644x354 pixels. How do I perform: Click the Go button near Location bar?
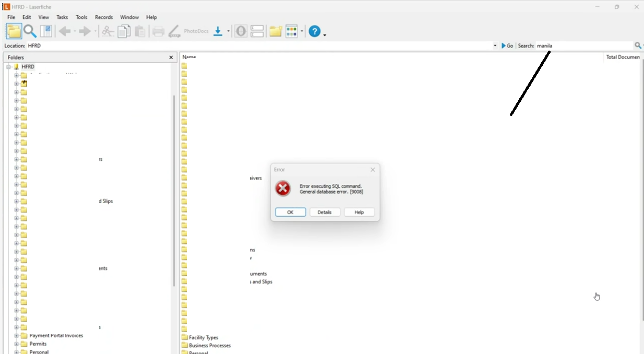click(x=507, y=46)
